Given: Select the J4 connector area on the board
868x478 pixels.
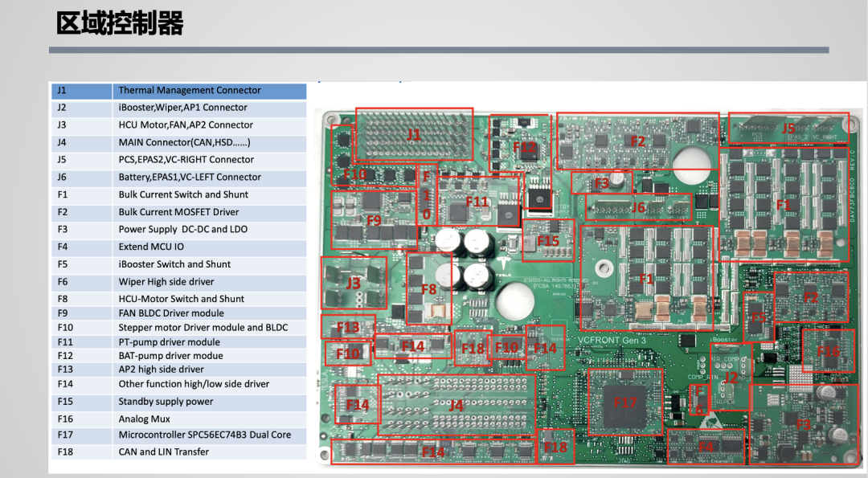Looking at the screenshot, I should [x=456, y=406].
